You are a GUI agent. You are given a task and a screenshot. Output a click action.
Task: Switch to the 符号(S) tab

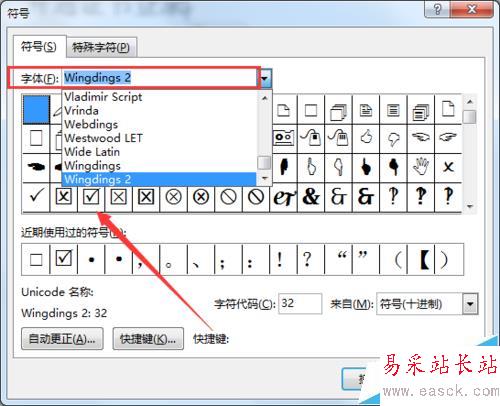(x=39, y=47)
